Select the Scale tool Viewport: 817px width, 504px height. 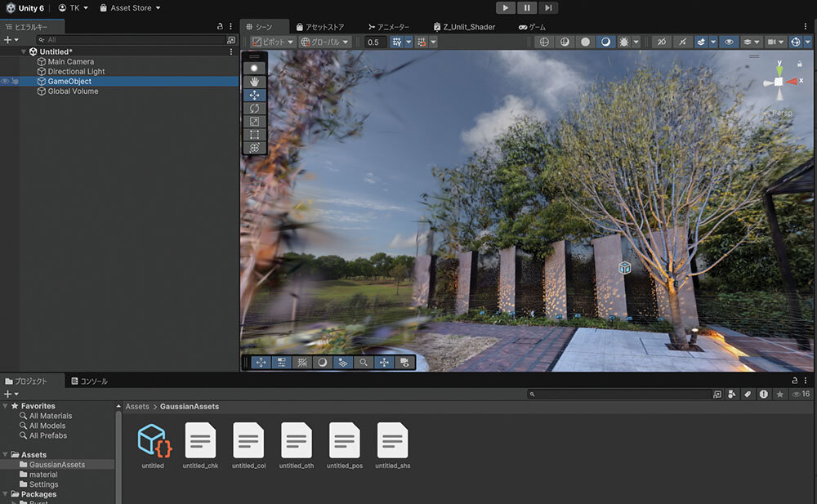tap(254, 121)
